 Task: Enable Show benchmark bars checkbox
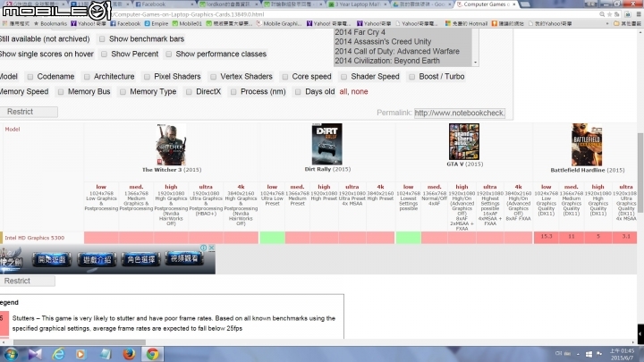point(102,39)
